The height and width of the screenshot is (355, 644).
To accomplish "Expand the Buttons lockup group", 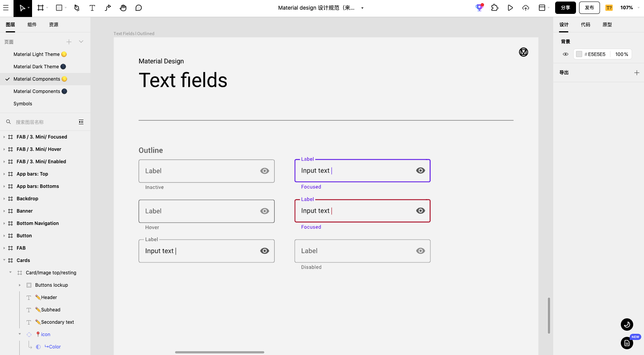I will [x=20, y=285].
